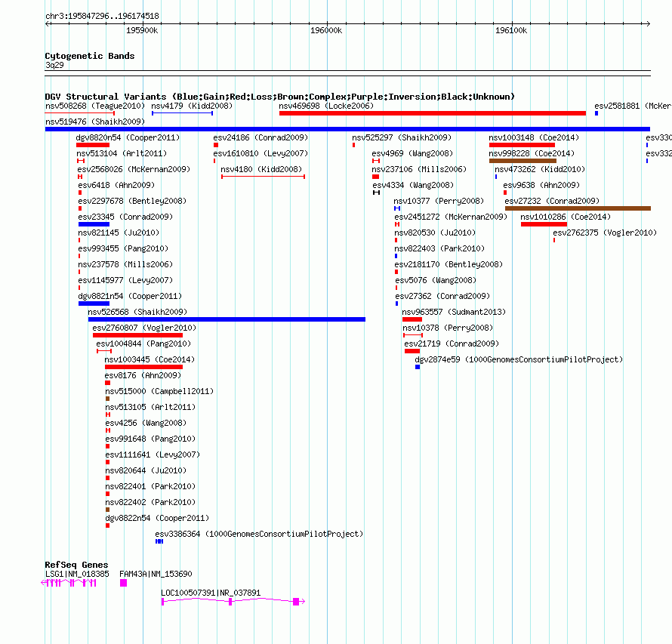Click the FAM43A magenta gene box
Viewport: 672px width, 644px height.
[123, 583]
